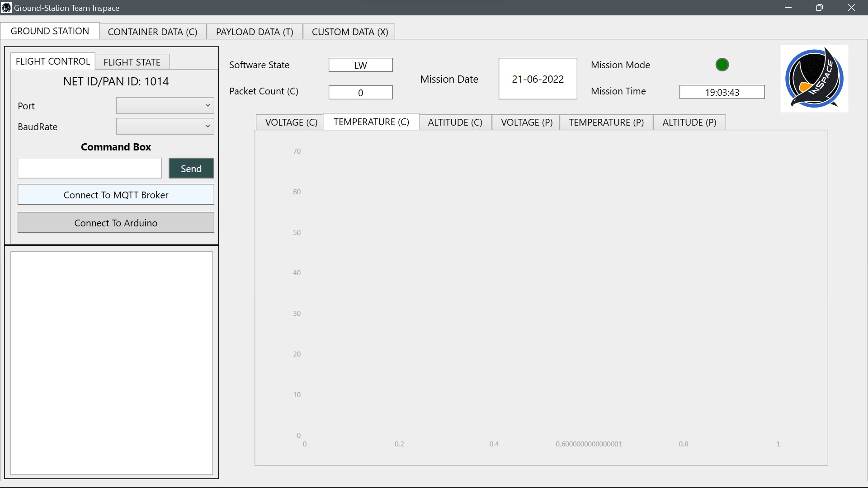The height and width of the screenshot is (488, 868).
Task: Click the Software State value box
Action: click(360, 65)
